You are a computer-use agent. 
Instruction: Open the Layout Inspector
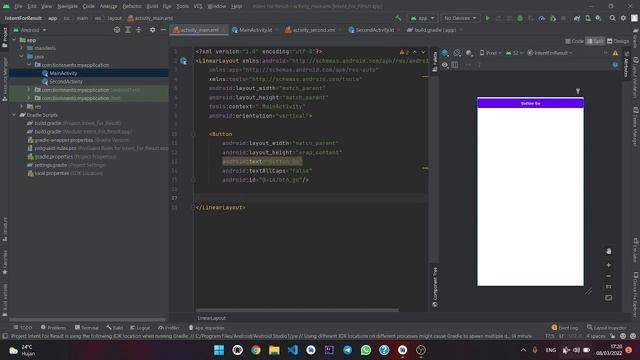[x=607, y=328]
